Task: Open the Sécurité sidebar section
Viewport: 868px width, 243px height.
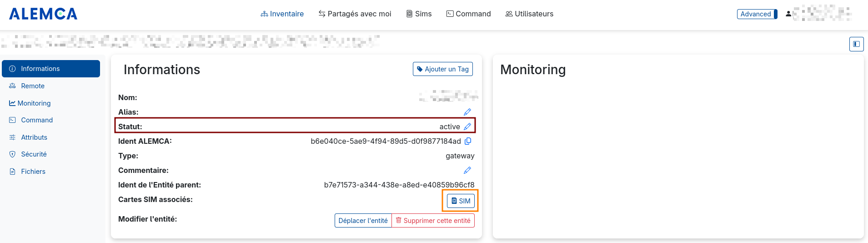Action: [x=34, y=154]
